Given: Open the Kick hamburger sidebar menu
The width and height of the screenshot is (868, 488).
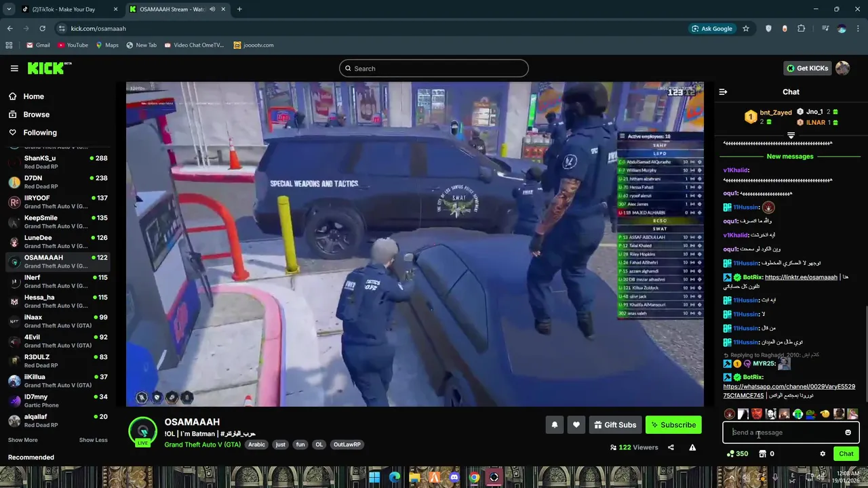Looking at the screenshot, I should pyautogui.click(x=14, y=68).
